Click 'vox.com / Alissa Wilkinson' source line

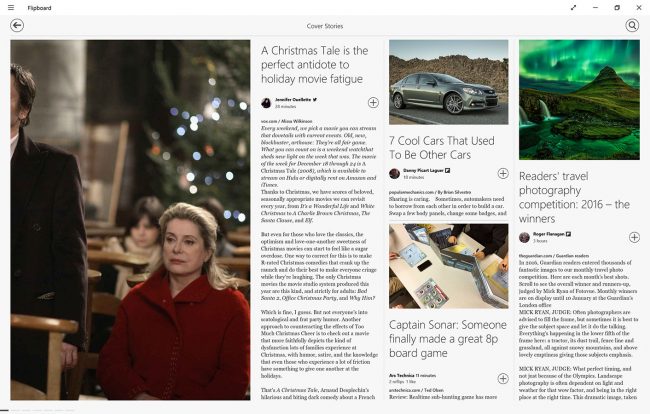point(286,121)
